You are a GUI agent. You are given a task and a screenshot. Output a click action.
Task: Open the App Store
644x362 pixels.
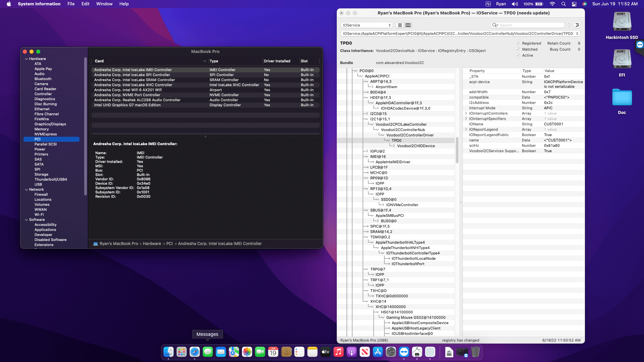(x=378, y=352)
